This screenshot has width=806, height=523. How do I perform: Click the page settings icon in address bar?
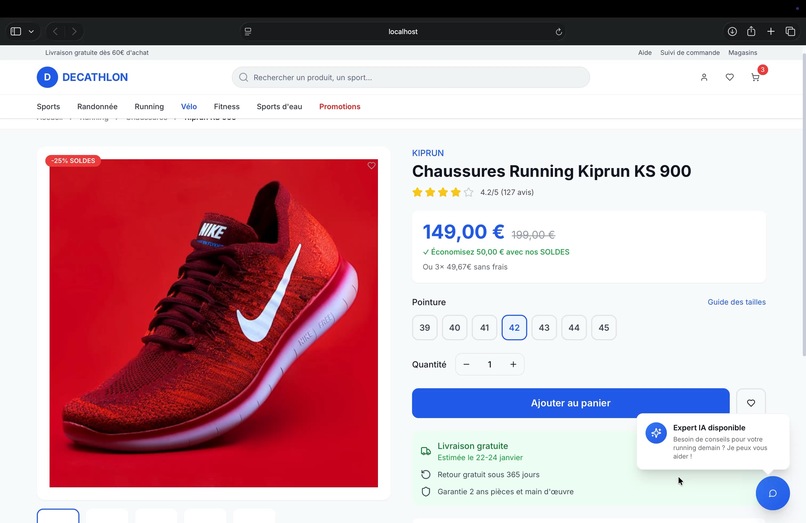[x=248, y=31]
